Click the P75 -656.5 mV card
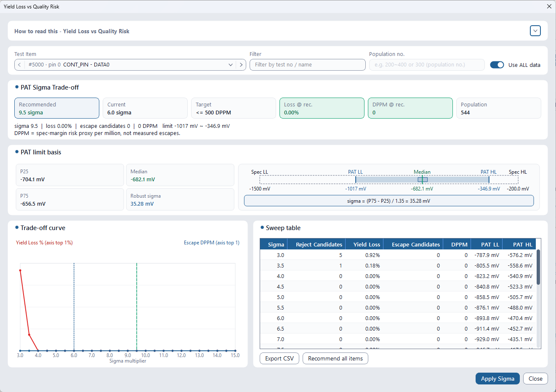This screenshot has height=392, width=556. [x=70, y=199]
